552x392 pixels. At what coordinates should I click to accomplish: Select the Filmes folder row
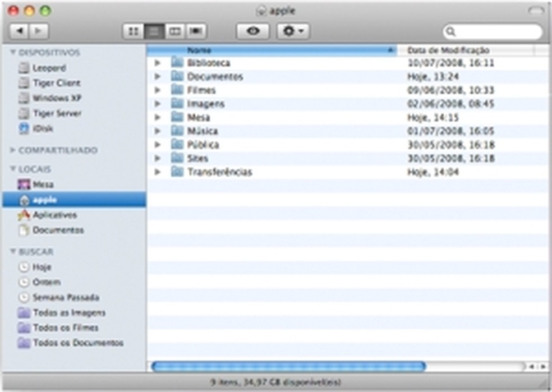pos(348,90)
